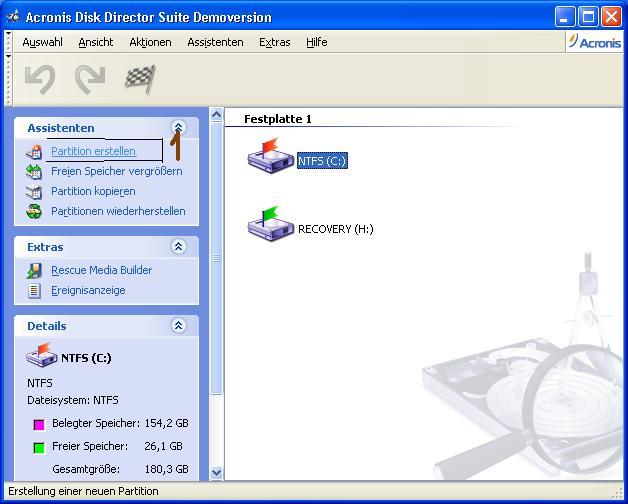Open the Hilfe menu
This screenshot has height=504, width=628.
(x=317, y=42)
